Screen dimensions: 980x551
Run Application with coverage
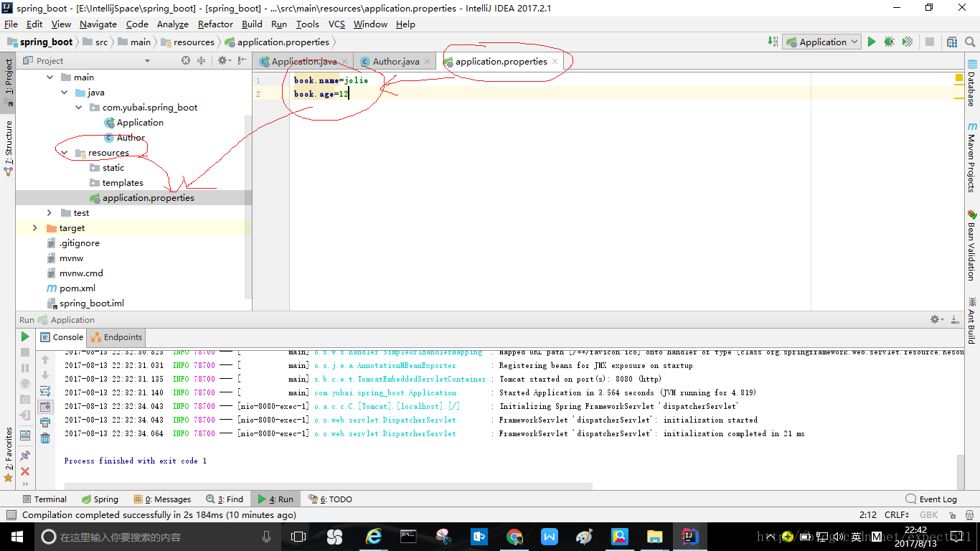point(908,42)
